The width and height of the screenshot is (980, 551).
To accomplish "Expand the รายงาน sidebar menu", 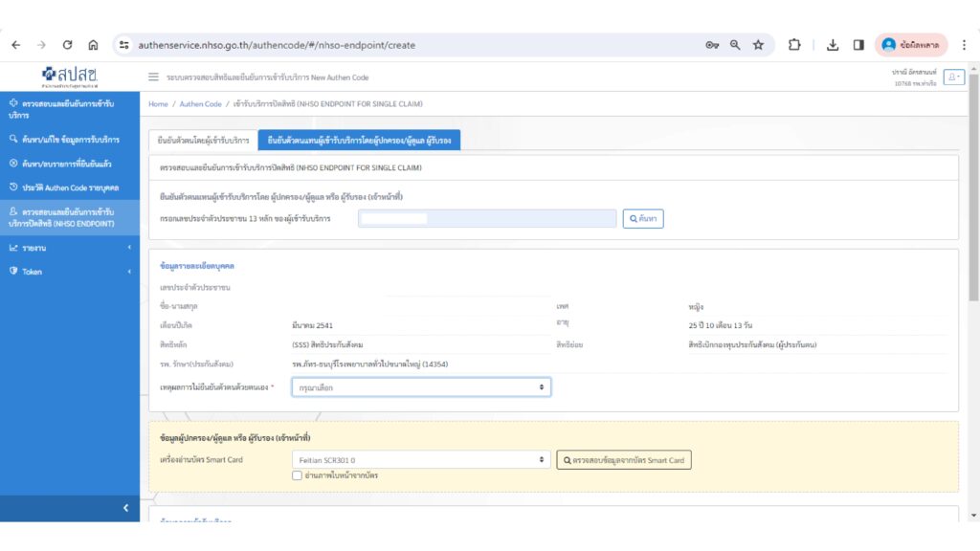I will 69,249.
